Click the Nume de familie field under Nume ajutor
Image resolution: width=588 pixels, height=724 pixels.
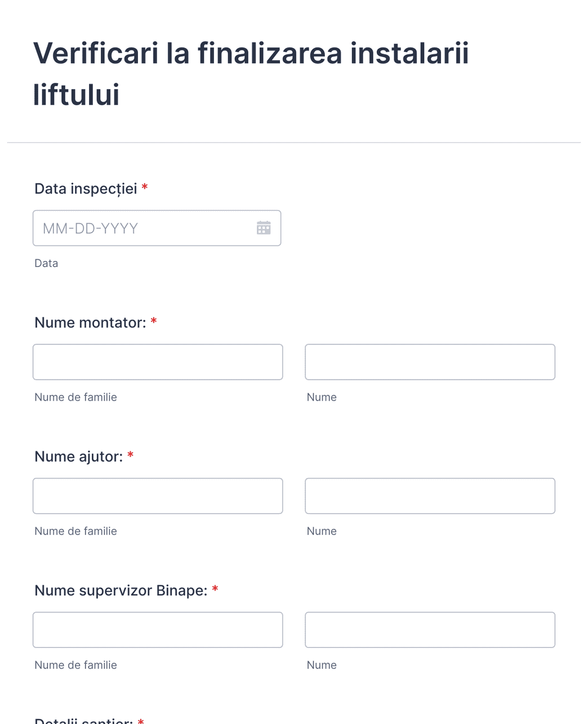tap(158, 496)
